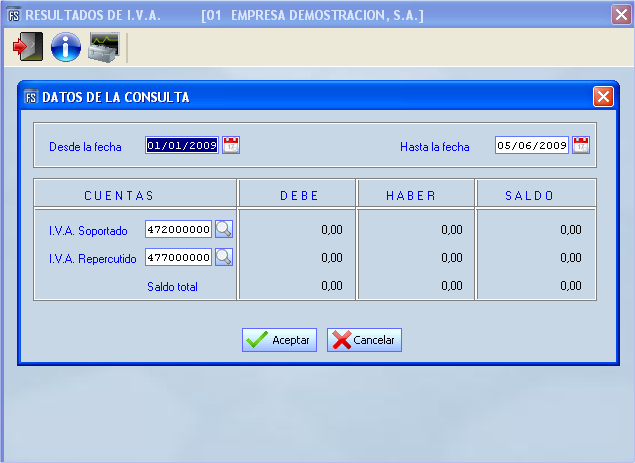
Task: Click the monitor chart toolbox icon
Action: [104, 47]
